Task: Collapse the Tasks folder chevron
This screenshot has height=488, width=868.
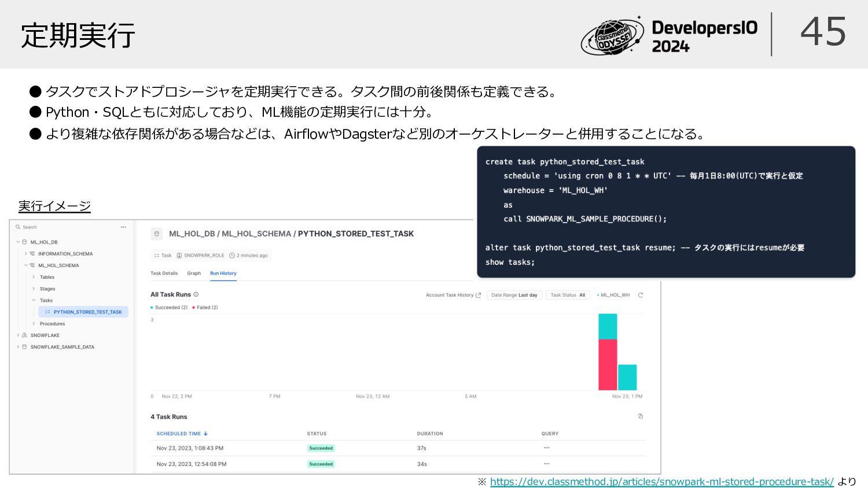Action: [34, 301]
